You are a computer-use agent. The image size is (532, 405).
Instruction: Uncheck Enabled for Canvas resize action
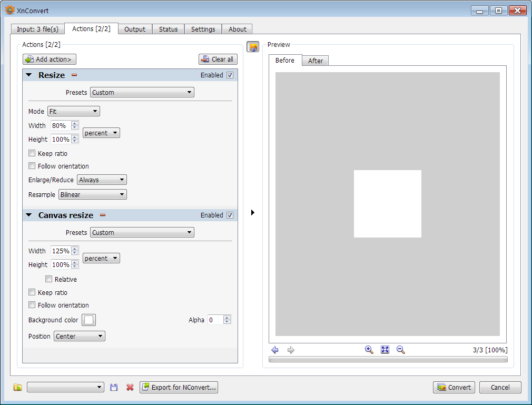[230, 215]
